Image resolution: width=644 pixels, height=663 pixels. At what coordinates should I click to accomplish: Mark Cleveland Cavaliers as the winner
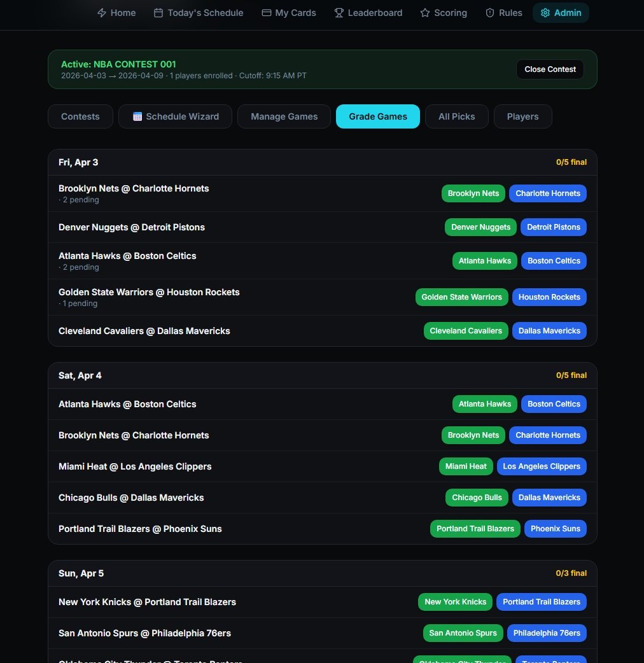click(x=465, y=331)
